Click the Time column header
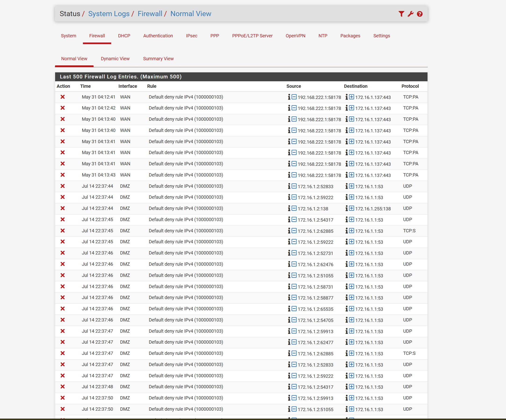506x420 pixels. tap(86, 86)
